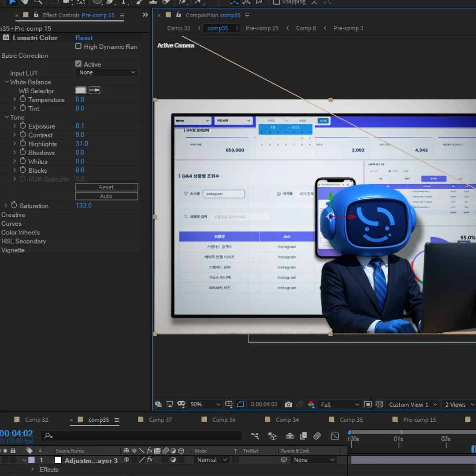This screenshot has width=476, height=476.
Task: Toggle the High Dynamic Range checkbox
Action: pyautogui.click(x=78, y=46)
